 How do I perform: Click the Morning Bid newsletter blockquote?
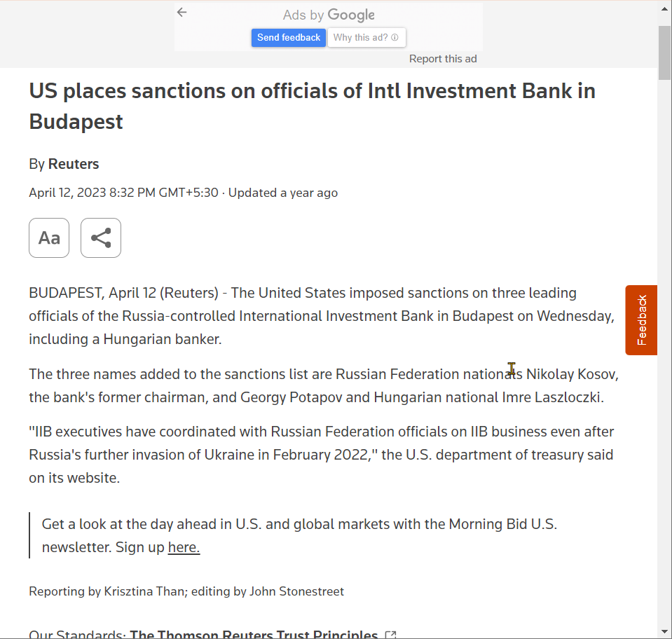coord(299,536)
